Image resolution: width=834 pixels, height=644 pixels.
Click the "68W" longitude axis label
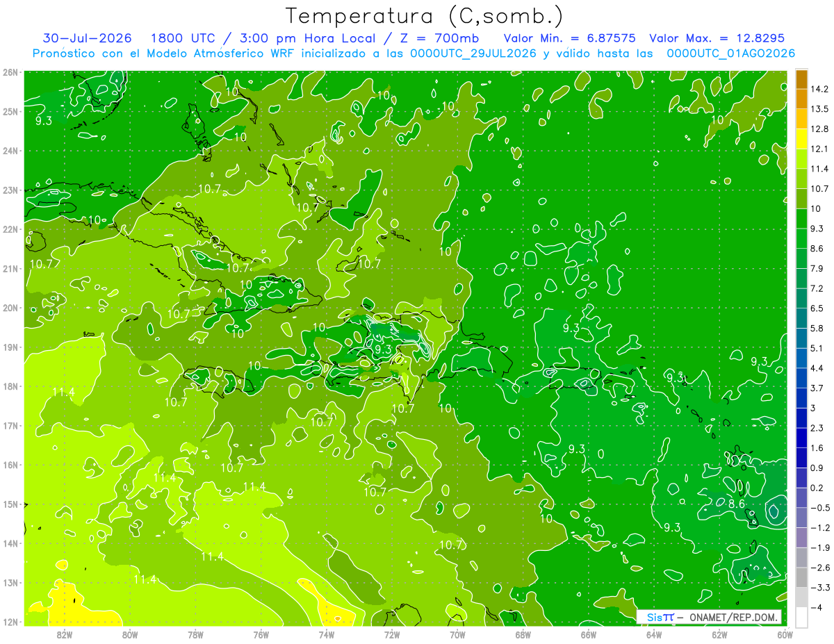coord(523,635)
